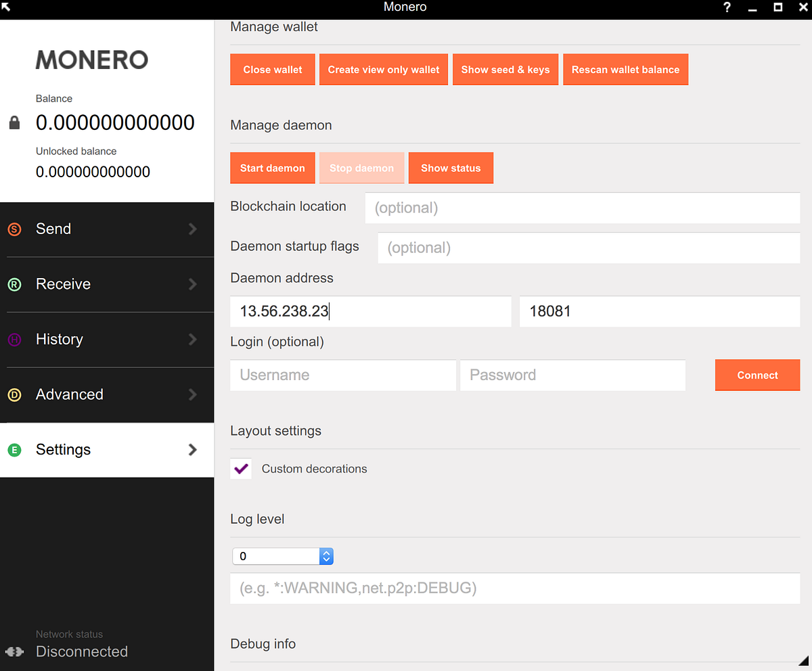The width and height of the screenshot is (812, 671).
Task: Click the Username login field
Action: (343, 375)
